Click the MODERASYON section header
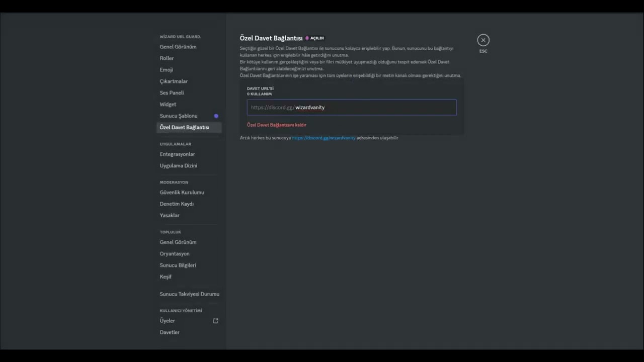The image size is (644, 362). click(174, 183)
